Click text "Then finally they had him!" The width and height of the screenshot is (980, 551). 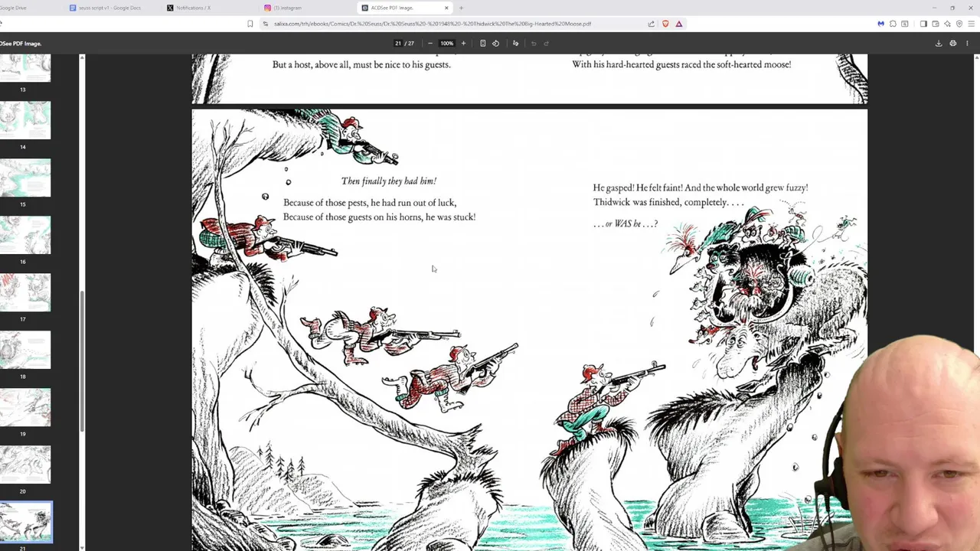pyautogui.click(x=389, y=181)
